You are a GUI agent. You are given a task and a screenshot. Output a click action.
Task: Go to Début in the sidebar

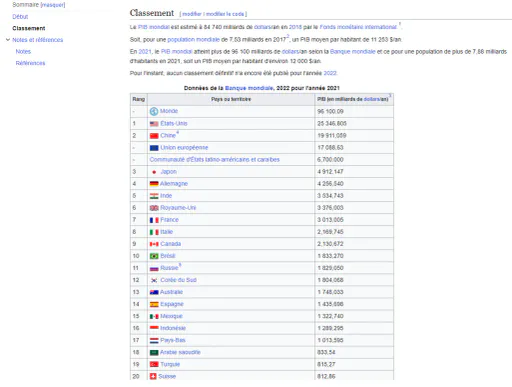point(20,17)
